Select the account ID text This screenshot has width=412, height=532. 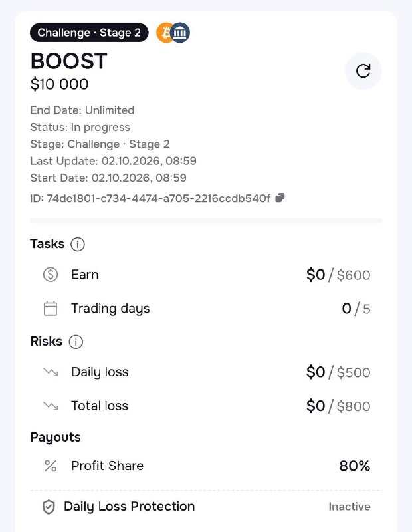point(150,198)
